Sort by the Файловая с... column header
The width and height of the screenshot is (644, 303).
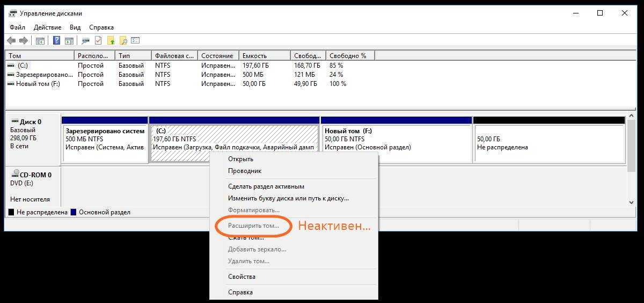click(x=174, y=55)
